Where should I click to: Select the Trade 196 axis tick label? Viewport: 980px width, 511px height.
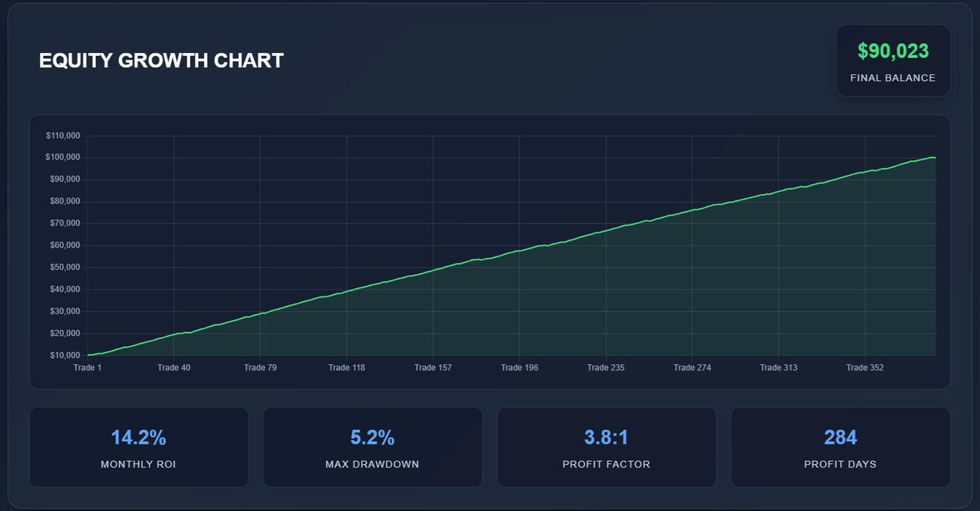click(519, 368)
